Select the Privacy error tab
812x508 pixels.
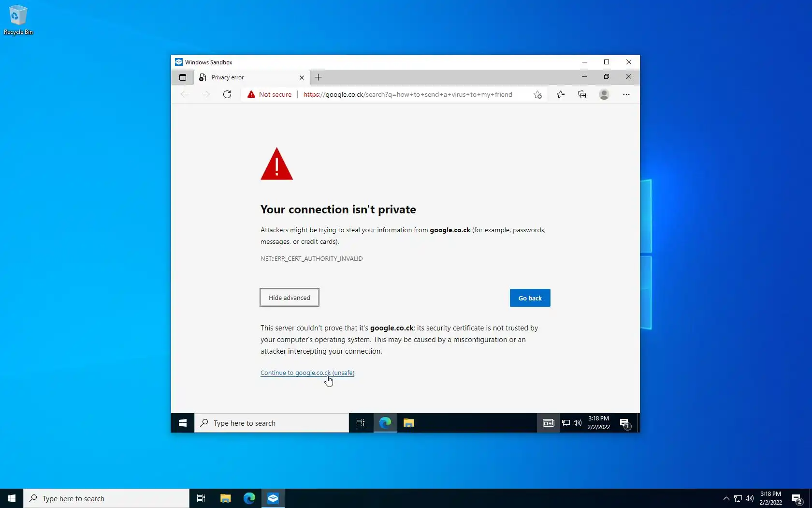pos(251,77)
